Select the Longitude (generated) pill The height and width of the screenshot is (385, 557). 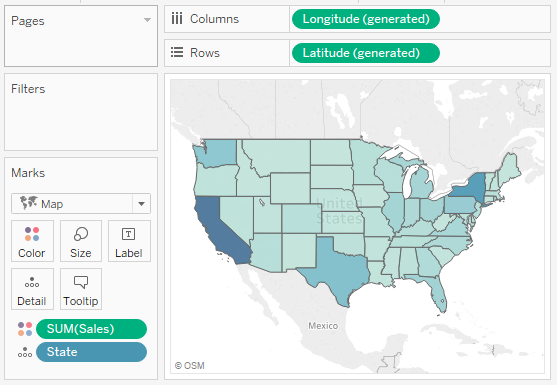pos(366,19)
